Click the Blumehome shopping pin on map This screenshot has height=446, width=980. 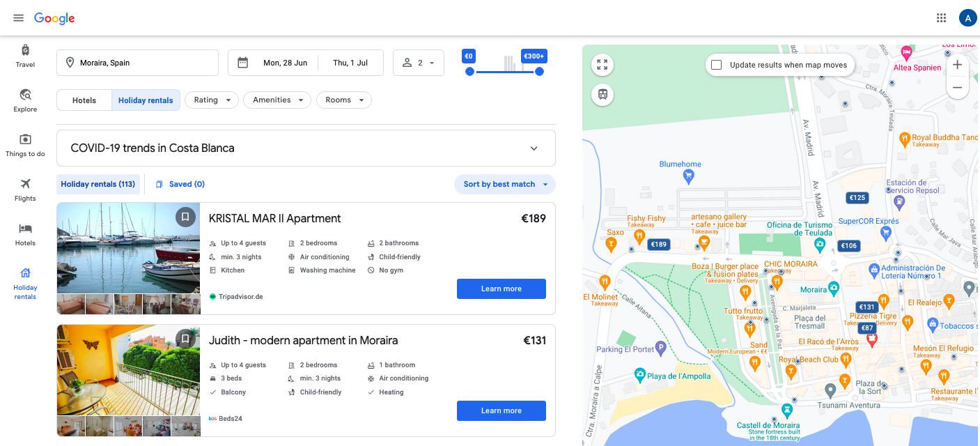coord(688,177)
